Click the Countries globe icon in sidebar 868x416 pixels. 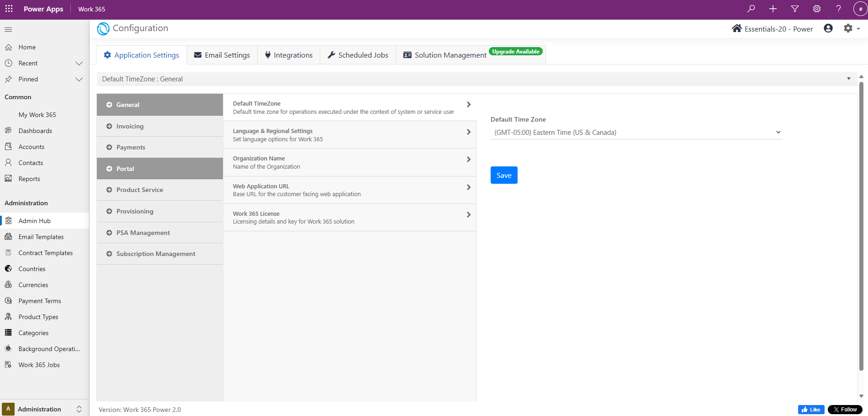8,268
